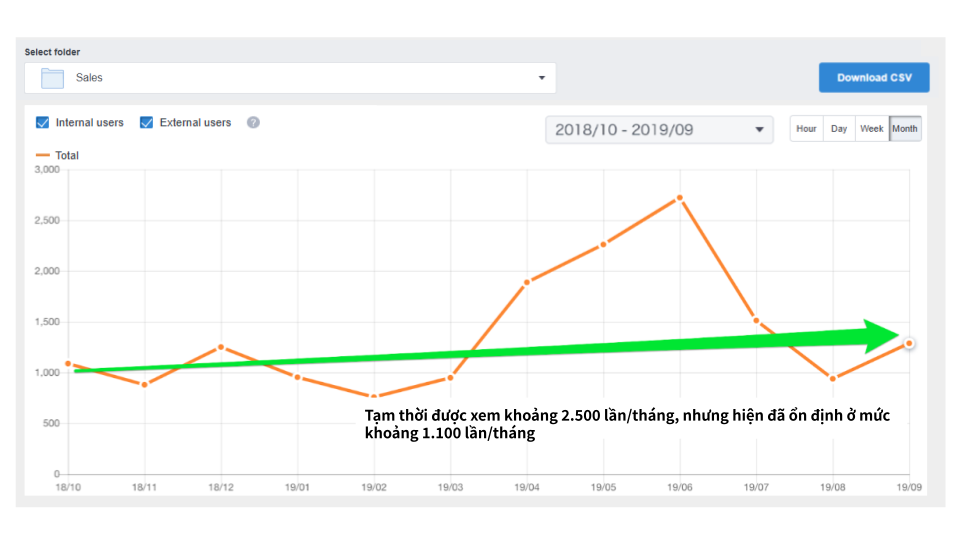Click the 18/12 data point
The image size is (960, 540).
click(x=221, y=347)
